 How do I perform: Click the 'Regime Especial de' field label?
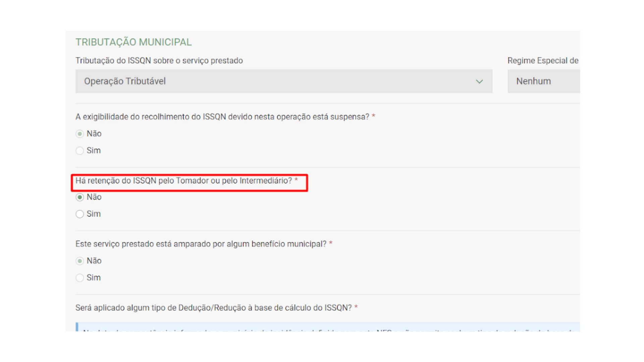[543, 61]
